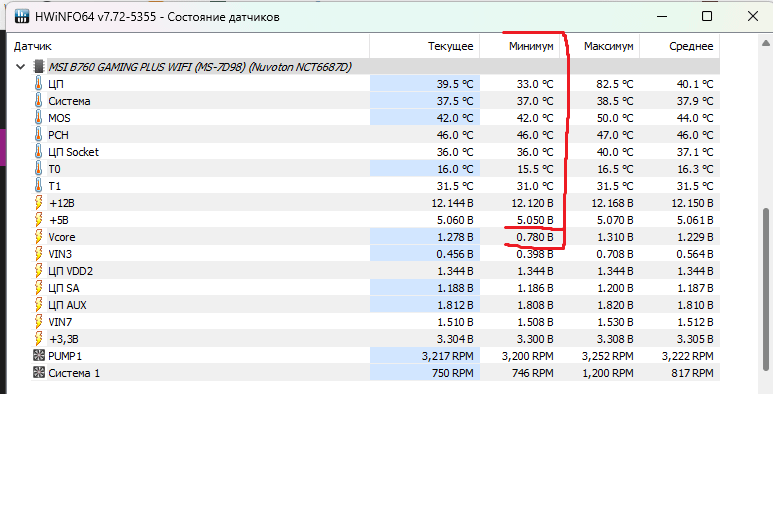773x523 pixels.
Task: Click the voltage bolt icon for ЦП SA
Action: point(38,288)
